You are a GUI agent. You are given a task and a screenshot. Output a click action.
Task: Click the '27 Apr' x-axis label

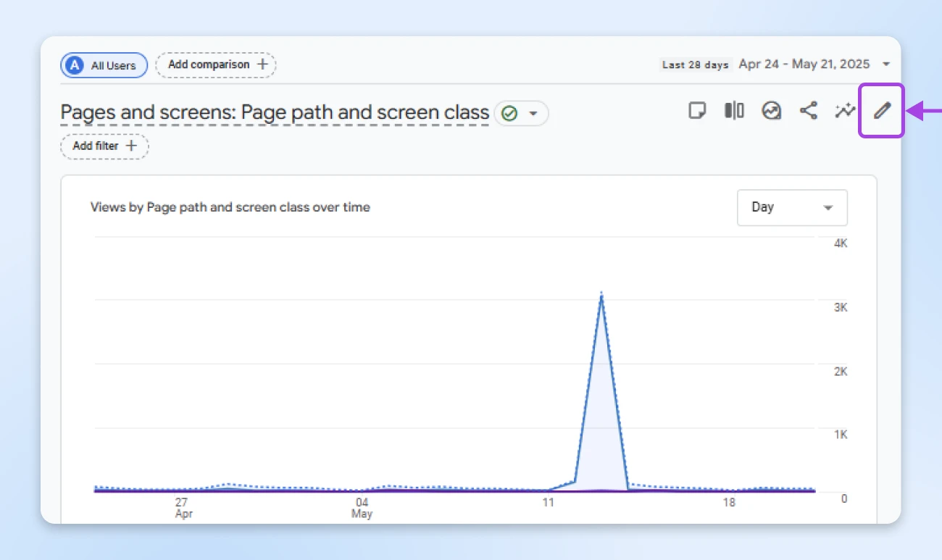(x=182, y=507)
